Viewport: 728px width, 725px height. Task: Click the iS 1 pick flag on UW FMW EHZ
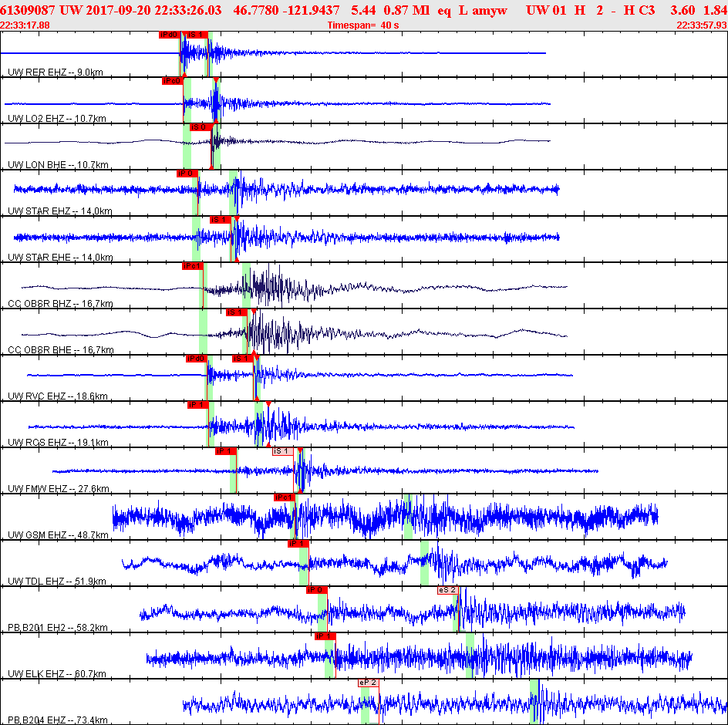point(283,451)
